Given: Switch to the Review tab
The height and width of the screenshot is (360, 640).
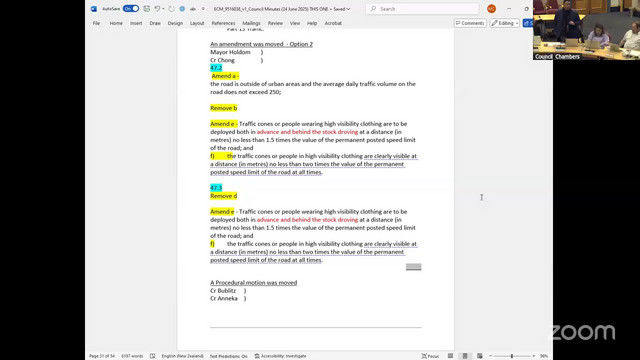Looking at the screenshot, I should pos(275,23).
